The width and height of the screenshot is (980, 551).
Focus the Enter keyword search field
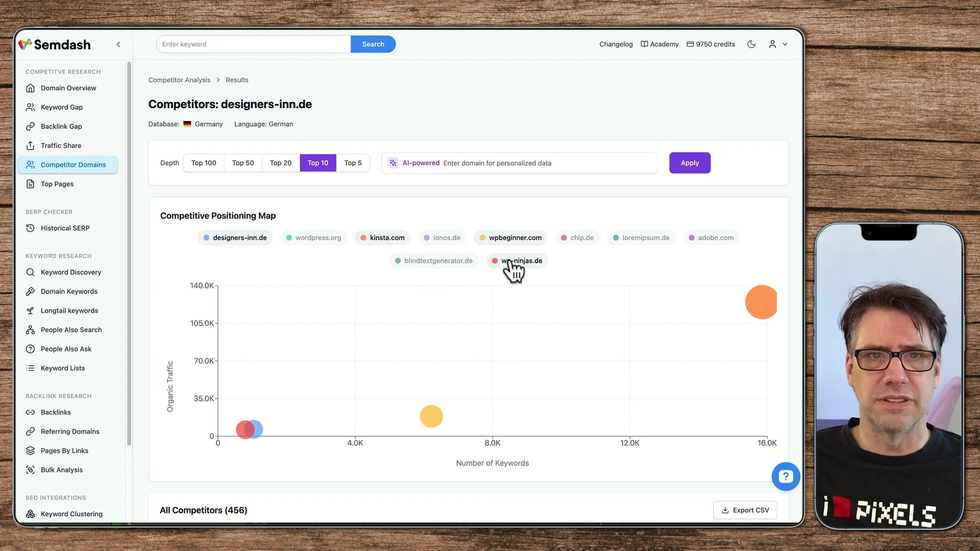[x=253, y=44]
